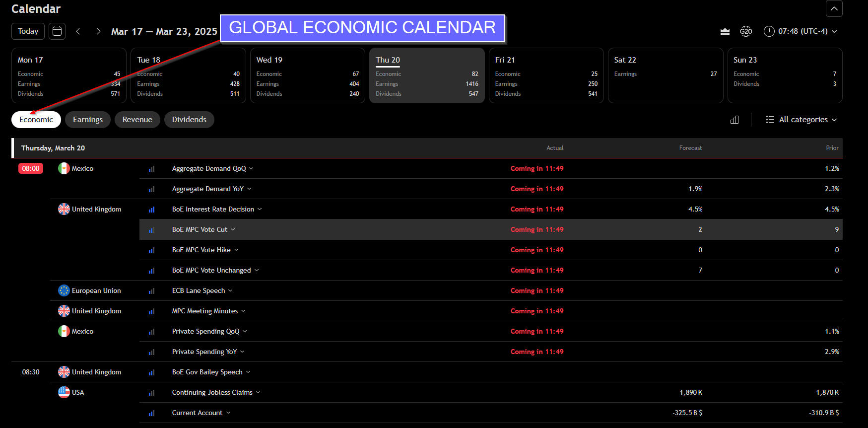The image size is (868, 428).
Task: Select the Fri 21 day card
Action: [546, 75]
